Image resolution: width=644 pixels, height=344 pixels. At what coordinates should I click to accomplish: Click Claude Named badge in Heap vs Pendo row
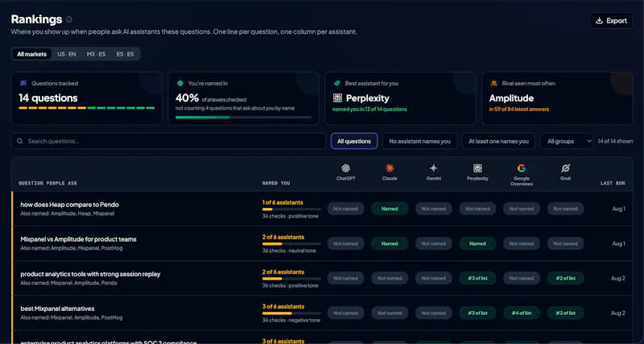390,209
